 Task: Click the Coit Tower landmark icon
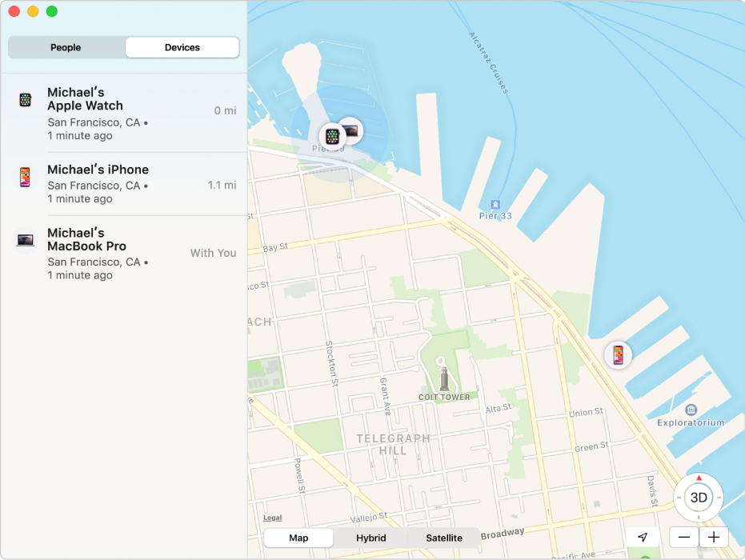tap(444, 378)
